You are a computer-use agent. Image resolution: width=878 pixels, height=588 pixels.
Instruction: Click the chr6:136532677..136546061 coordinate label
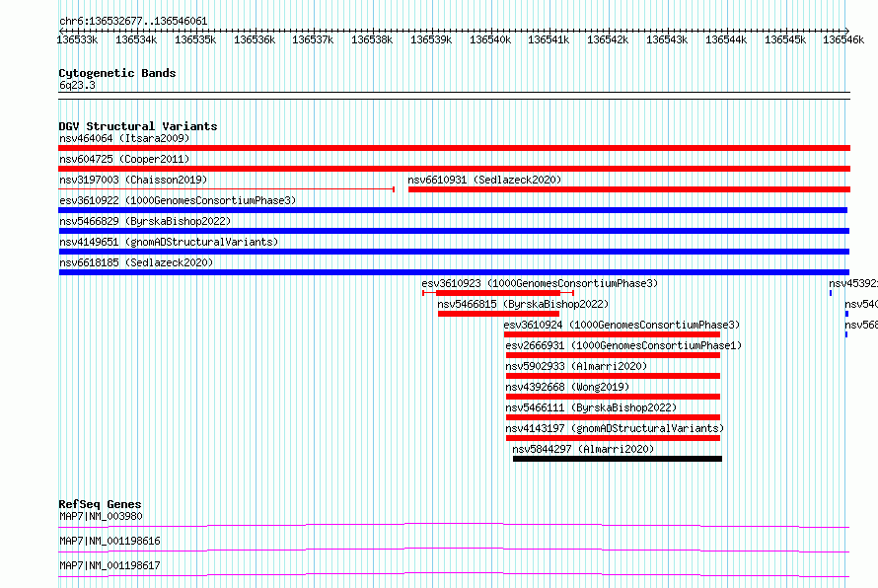tap(133, 21)
